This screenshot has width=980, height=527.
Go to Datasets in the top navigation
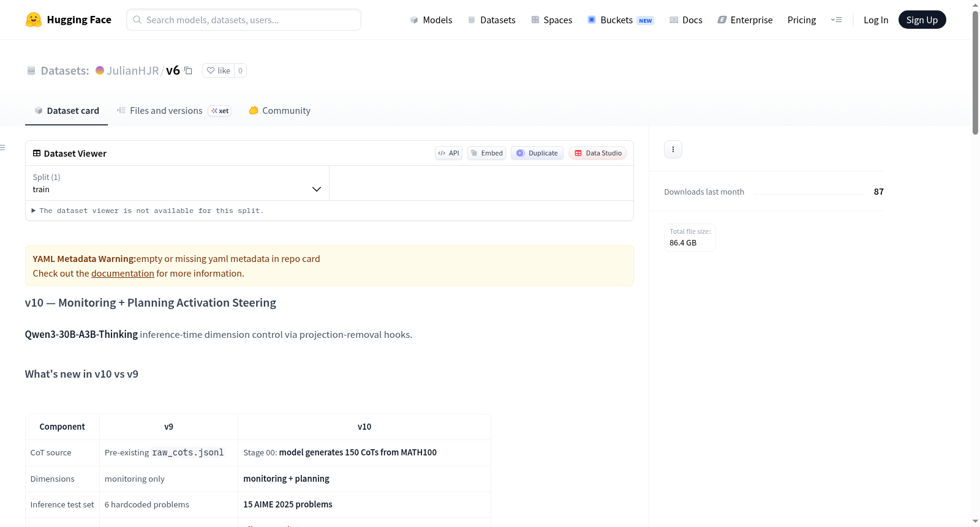click(491, 20)
